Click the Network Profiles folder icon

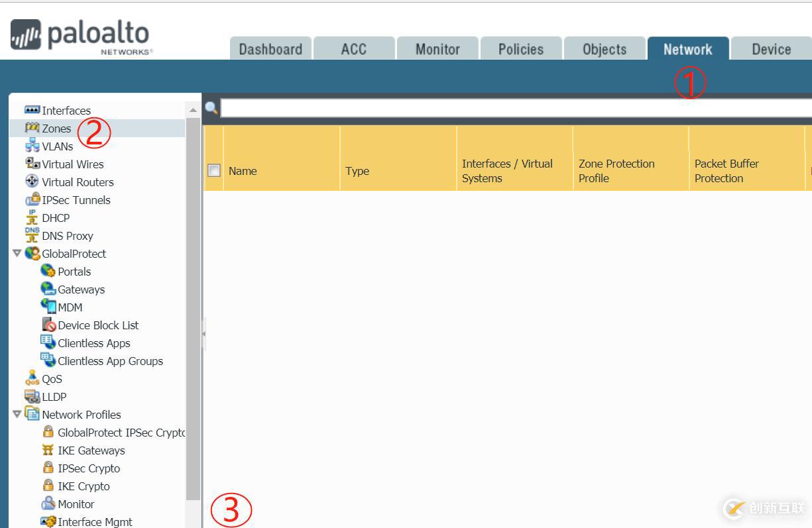click(32, 414)
